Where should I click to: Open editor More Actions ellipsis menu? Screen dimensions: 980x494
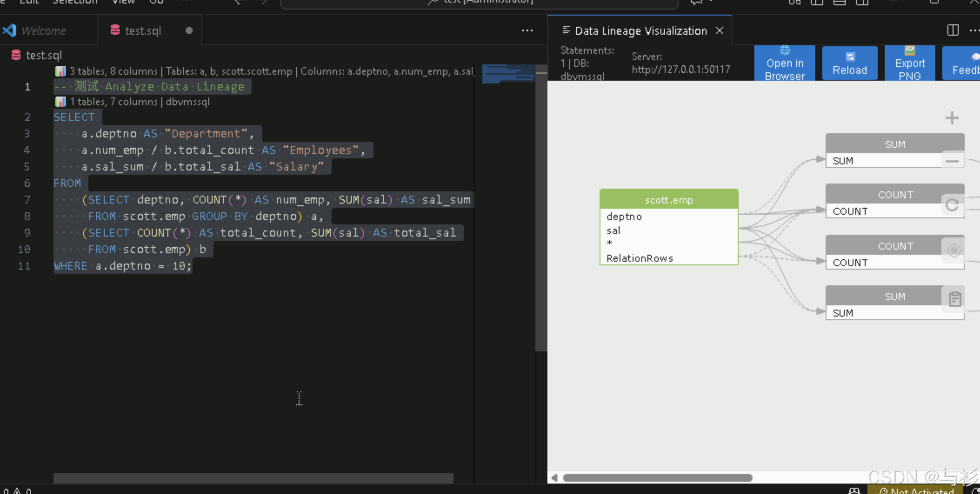point(527,30)
